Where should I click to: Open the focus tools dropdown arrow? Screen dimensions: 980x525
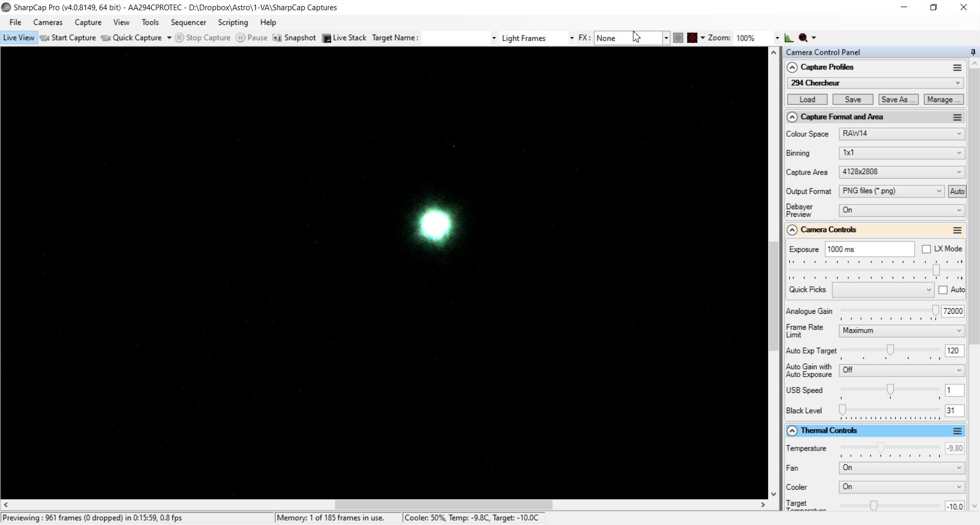[814, 38]
